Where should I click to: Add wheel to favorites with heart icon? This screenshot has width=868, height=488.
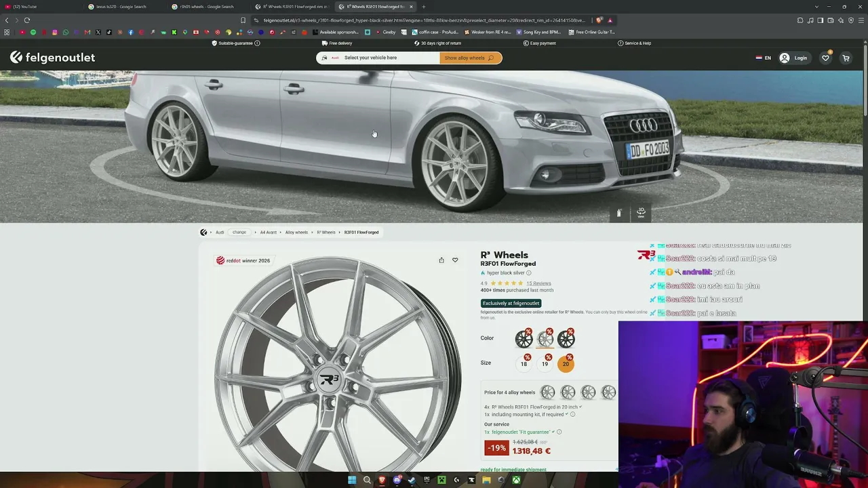click(x=455, y=260)
